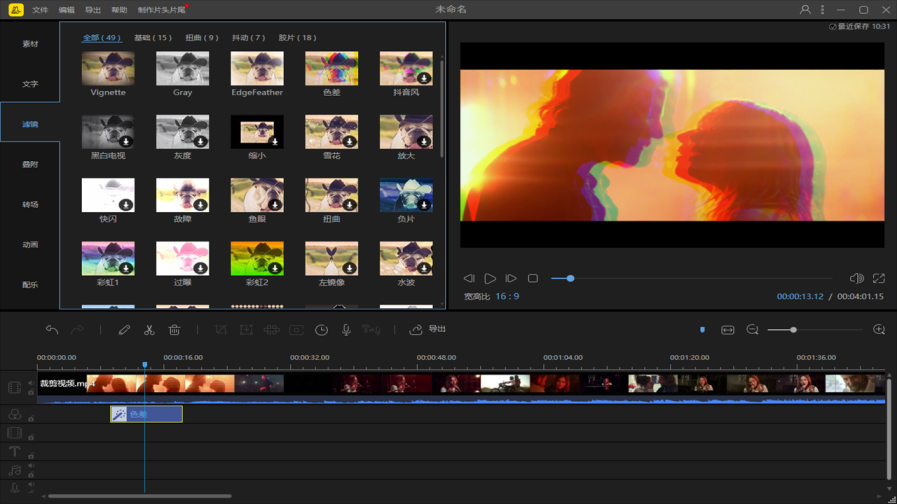Open 制作片头片尾 in the top bar
Image resolution: width=897 pixels, height=504 pixels.
coord(161,10)
